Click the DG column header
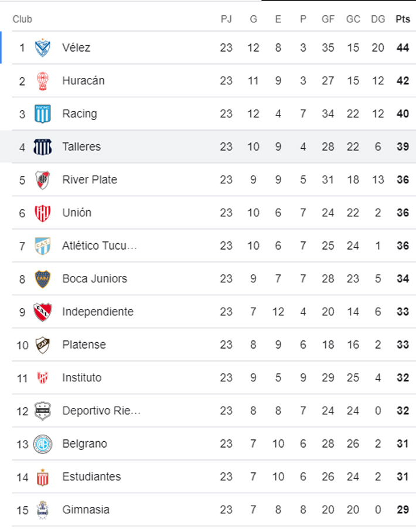The height and width of the screenshot is (532, 416). click(378, 19)
